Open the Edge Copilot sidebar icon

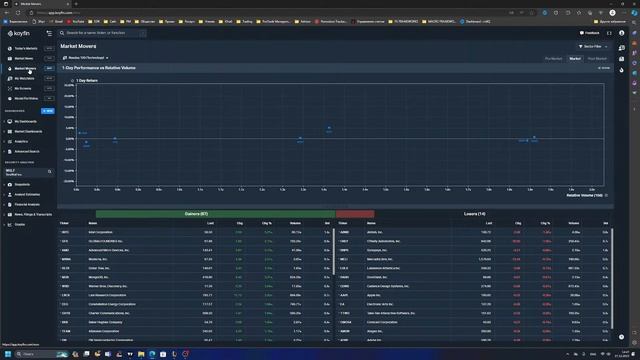[635, 13]
